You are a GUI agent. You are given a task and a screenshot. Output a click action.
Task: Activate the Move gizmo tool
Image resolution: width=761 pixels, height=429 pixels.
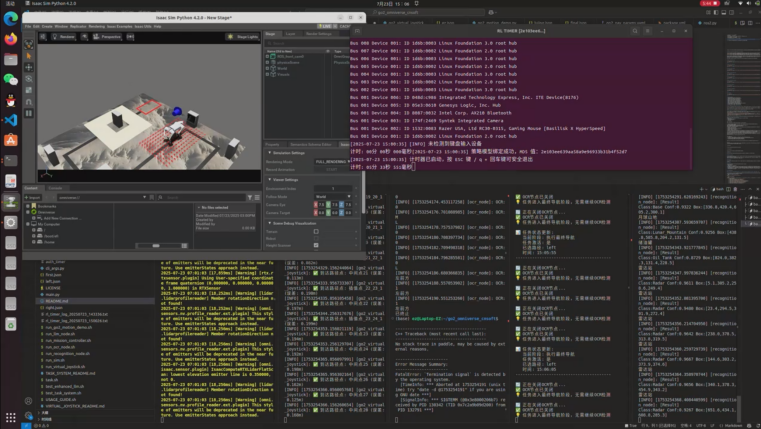(29, 67)
